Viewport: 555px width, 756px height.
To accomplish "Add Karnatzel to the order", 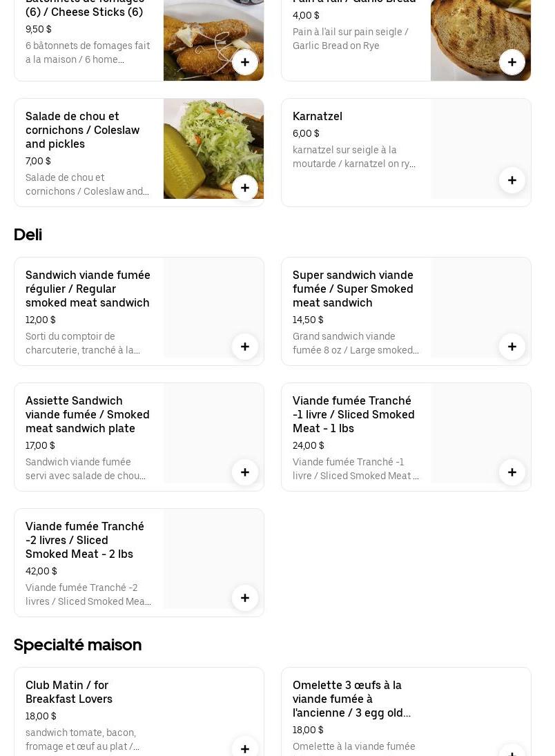I will click(x=512, y=180).
